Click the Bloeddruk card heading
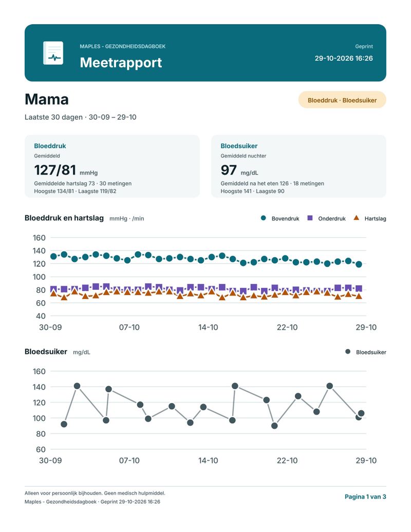Screen dimensions: 411x532 50,146
